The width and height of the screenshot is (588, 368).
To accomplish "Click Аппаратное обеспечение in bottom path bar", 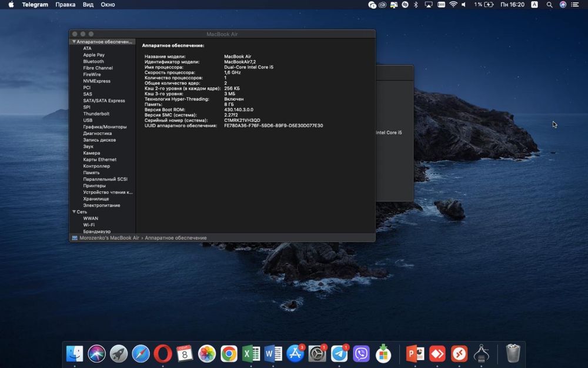I will tap(175, 238).
